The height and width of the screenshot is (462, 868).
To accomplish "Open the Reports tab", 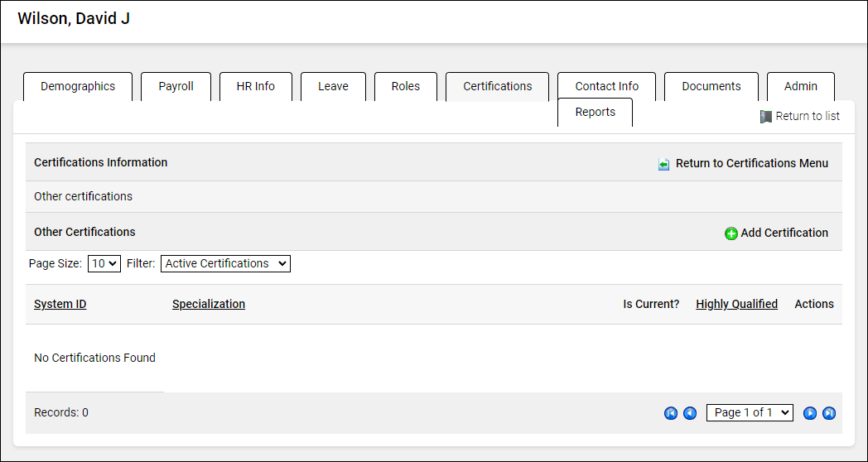I will tap(595, 113).
